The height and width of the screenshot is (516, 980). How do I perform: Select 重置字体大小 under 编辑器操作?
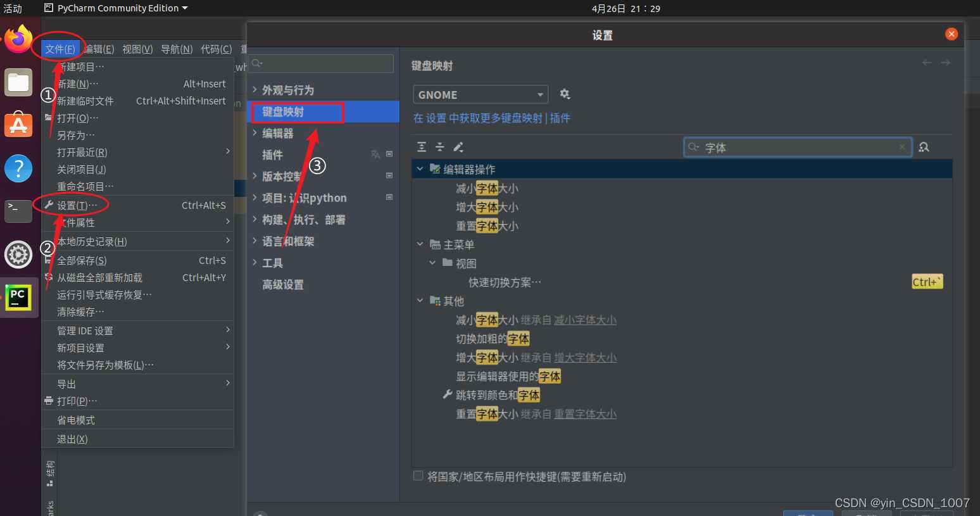coord(682,225)
